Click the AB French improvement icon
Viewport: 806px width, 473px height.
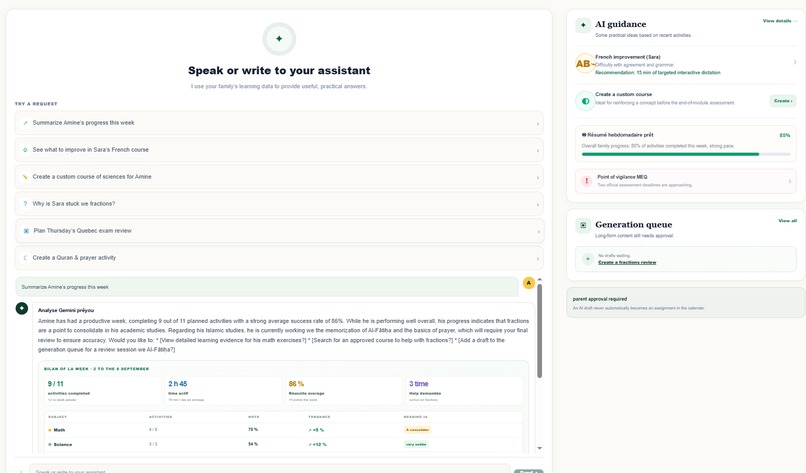[584, 64]
